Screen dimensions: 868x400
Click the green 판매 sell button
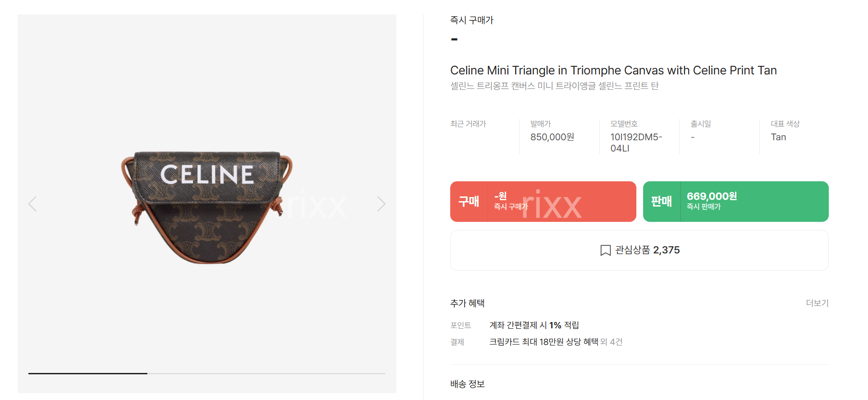tap(736, 202)
